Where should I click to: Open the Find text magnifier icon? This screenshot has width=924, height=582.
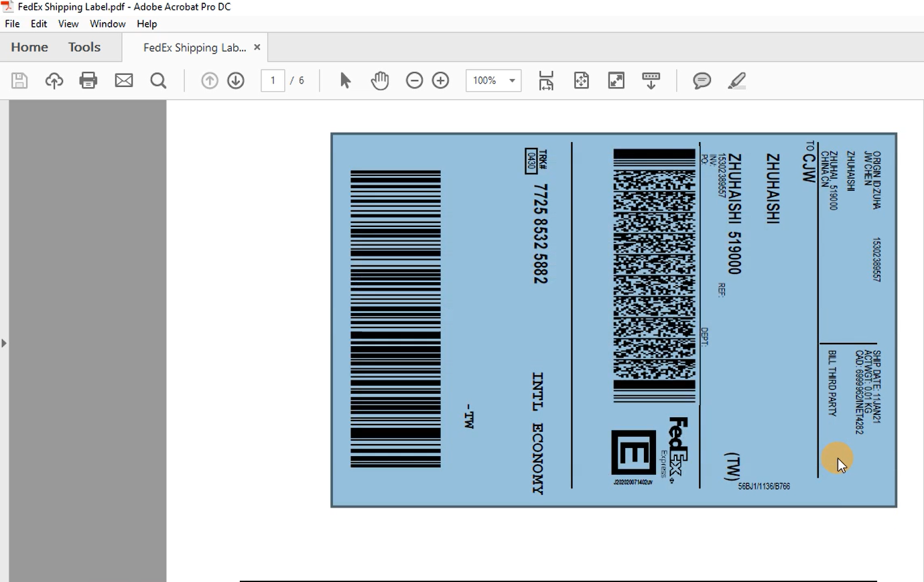(158, 81)
